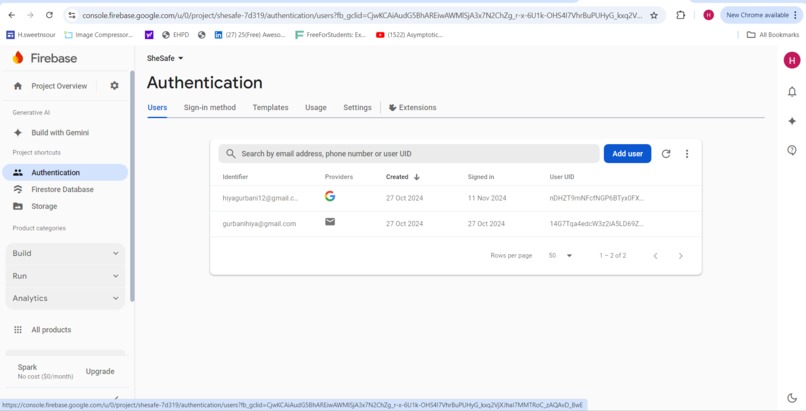Image resolution: width=806 pixels, height=411 pixels.
Task: Open the EHPD bookmark
Action: (175, 35)
